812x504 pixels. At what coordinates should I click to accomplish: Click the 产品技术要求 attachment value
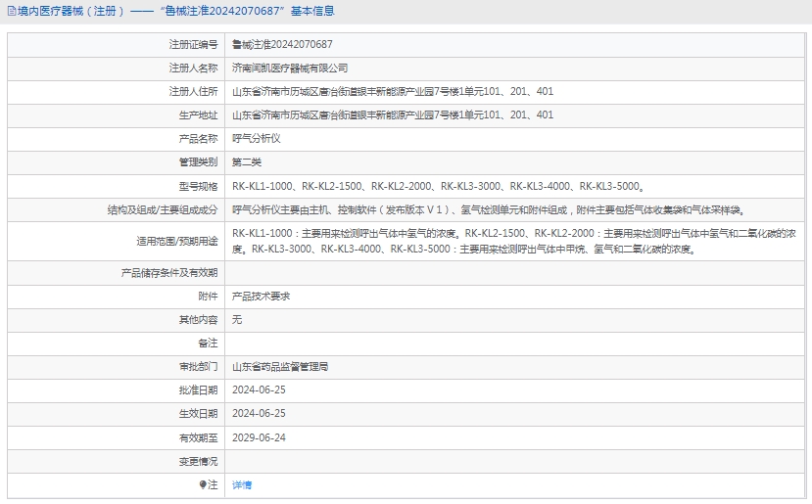261,296
